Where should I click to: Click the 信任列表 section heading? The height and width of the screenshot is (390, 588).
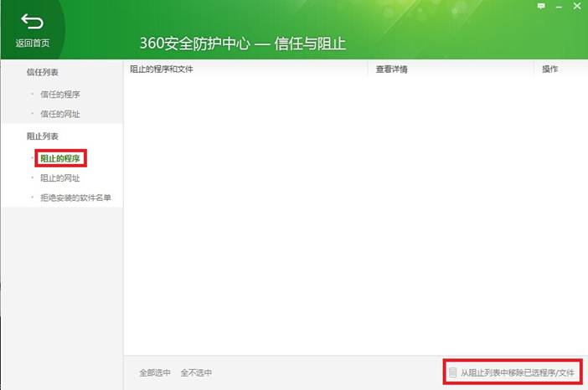43,72
